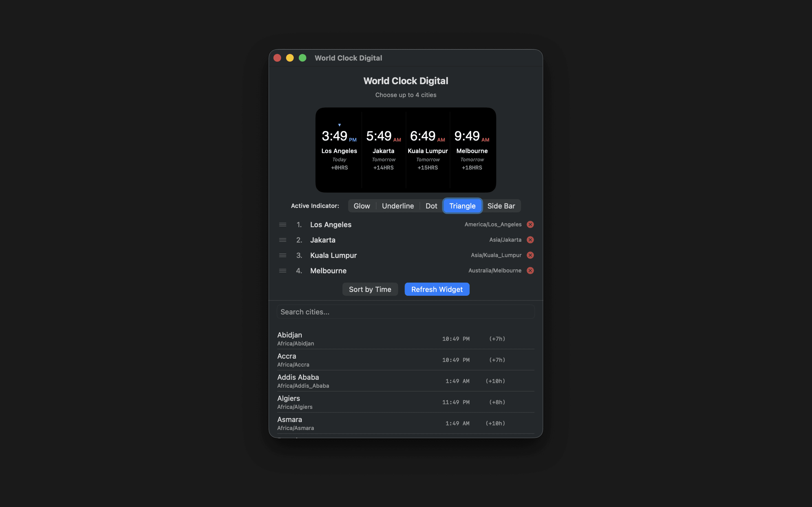Select the Triangle indicator segment
The image size is (812, 507).
pos(462,206)
